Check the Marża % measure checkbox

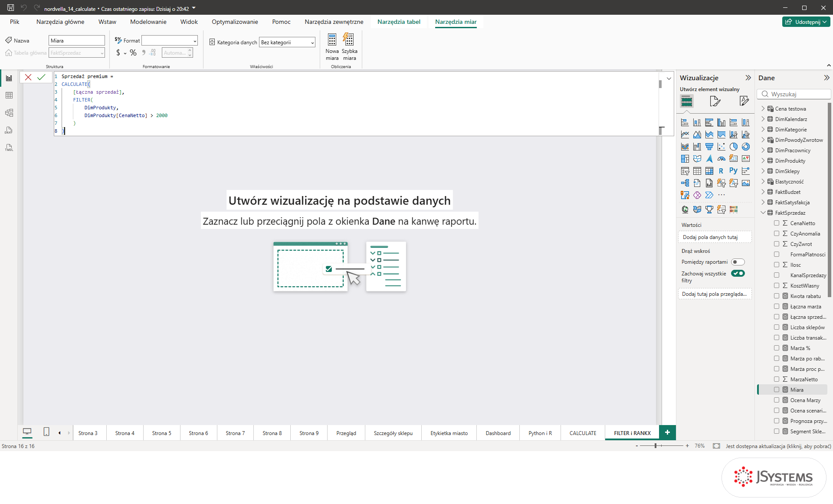pos(777,348)
